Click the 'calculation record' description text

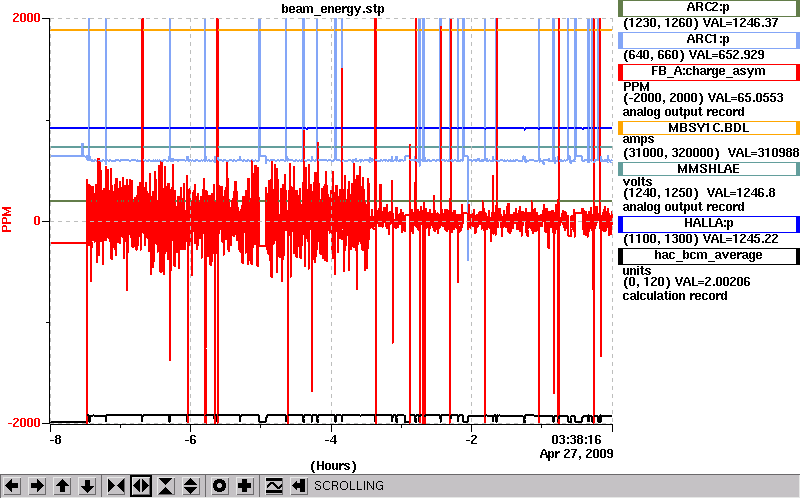click(674, 296)
